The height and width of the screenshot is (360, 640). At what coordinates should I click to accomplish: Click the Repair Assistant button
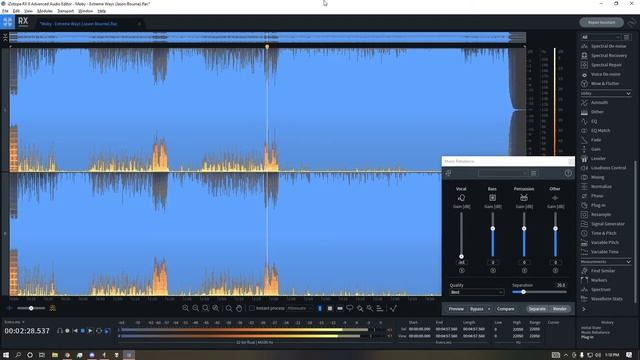click(x=601, y=22)
